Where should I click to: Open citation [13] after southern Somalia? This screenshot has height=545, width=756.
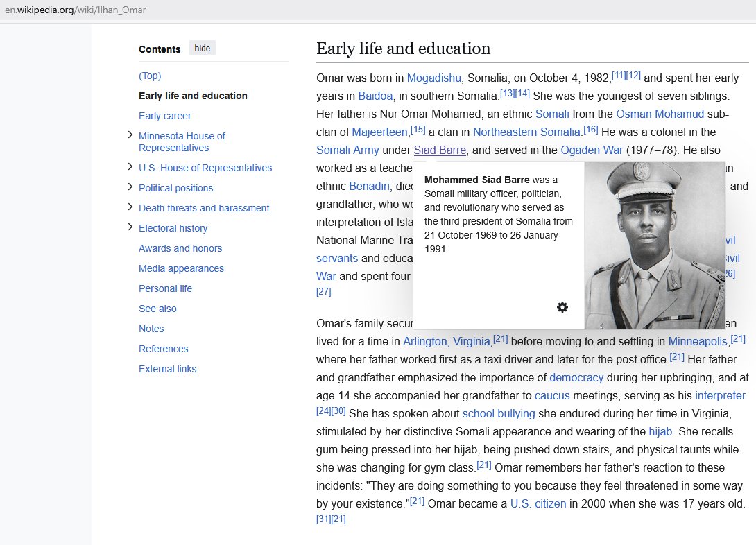(x=507, y=94)
